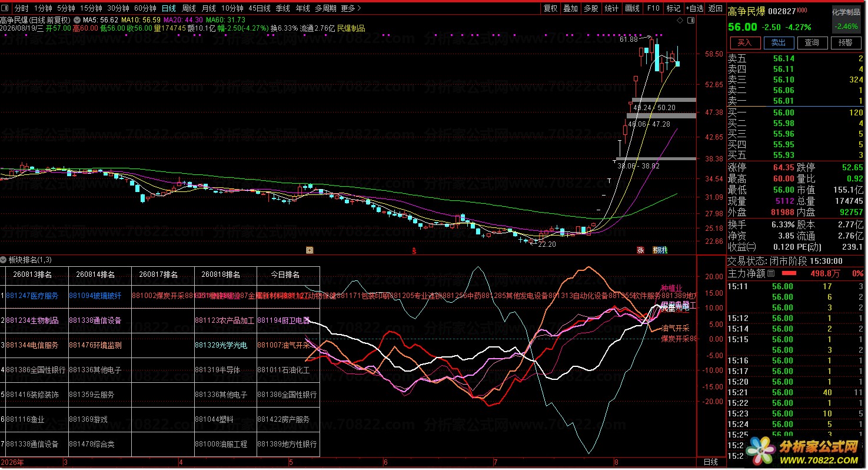868x470 pixels.
Task: Click the 买一 bid price 56.00
Action: point(784,112)
